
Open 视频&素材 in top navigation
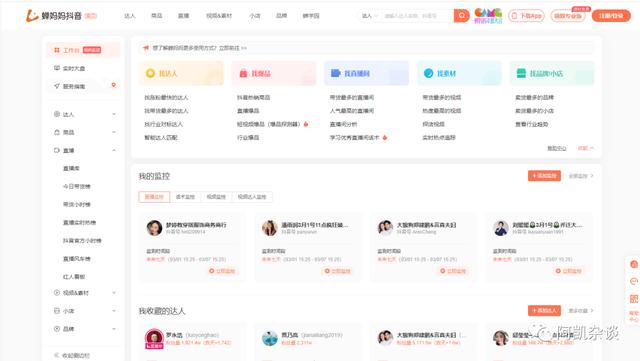219,16
